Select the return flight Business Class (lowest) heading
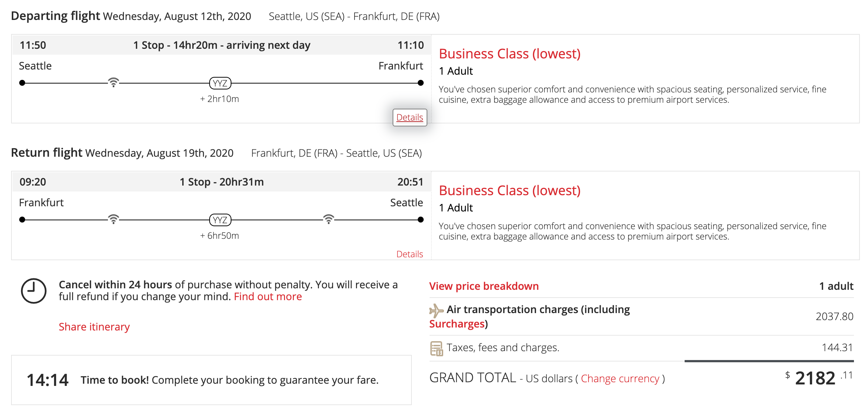 click(509, 191)
